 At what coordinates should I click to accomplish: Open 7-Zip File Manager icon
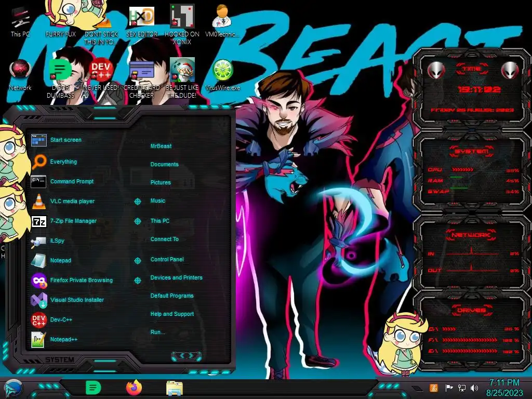point(38,221)
